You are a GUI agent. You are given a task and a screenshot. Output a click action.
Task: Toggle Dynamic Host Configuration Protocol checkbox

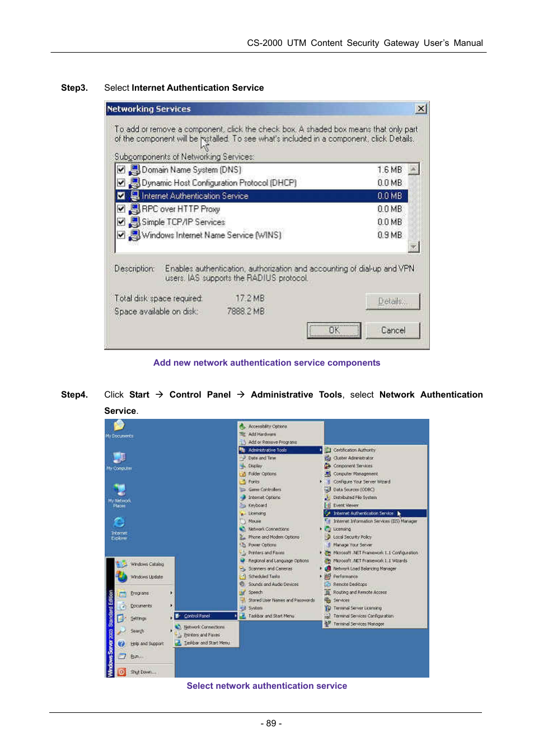click(121, 183)
